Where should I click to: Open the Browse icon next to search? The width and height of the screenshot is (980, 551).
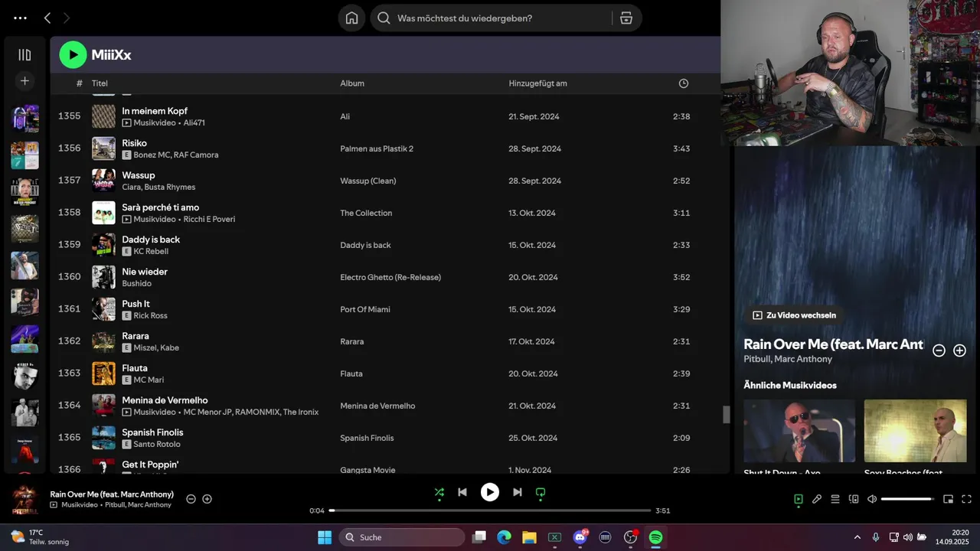click(626, 18)
